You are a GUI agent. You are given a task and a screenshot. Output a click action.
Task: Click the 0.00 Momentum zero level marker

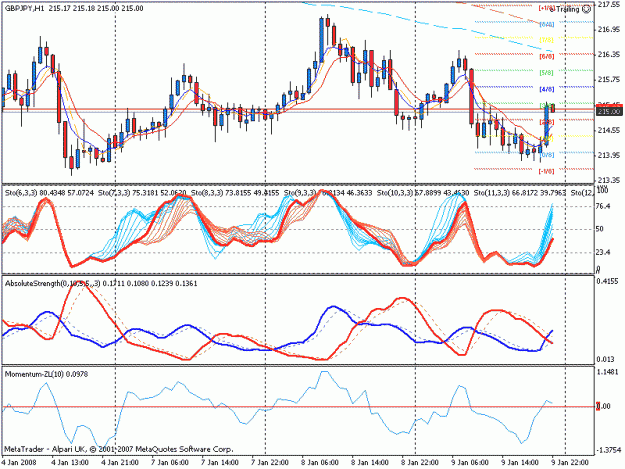point(604,406)
